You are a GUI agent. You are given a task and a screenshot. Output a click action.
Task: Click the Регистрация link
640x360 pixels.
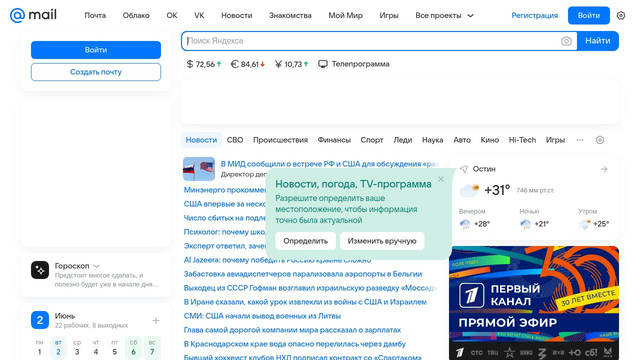click(535, 16)
